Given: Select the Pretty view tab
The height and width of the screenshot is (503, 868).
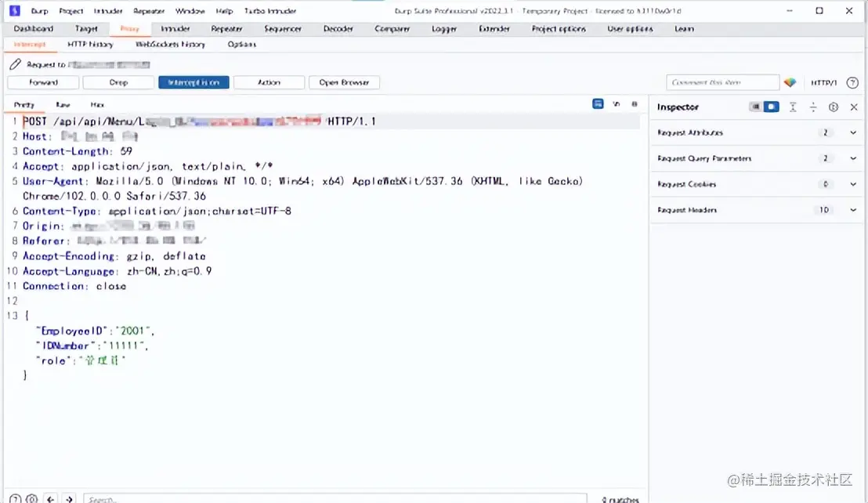Looking at the screenshot, I should pos(24,104).
